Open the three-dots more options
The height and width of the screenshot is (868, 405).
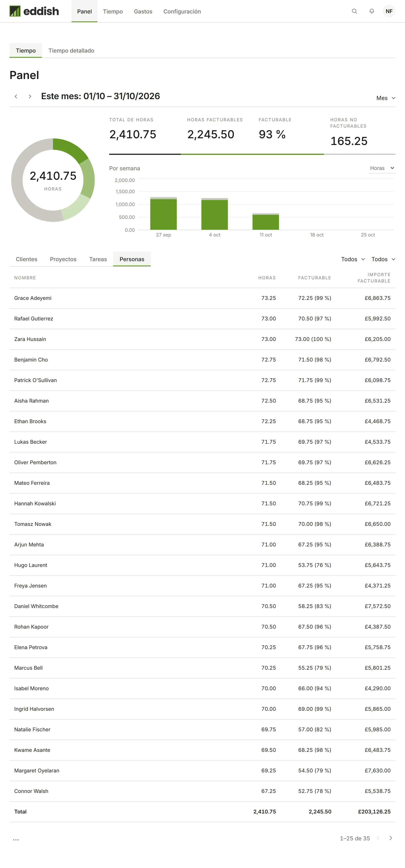[x=16, y=839]
